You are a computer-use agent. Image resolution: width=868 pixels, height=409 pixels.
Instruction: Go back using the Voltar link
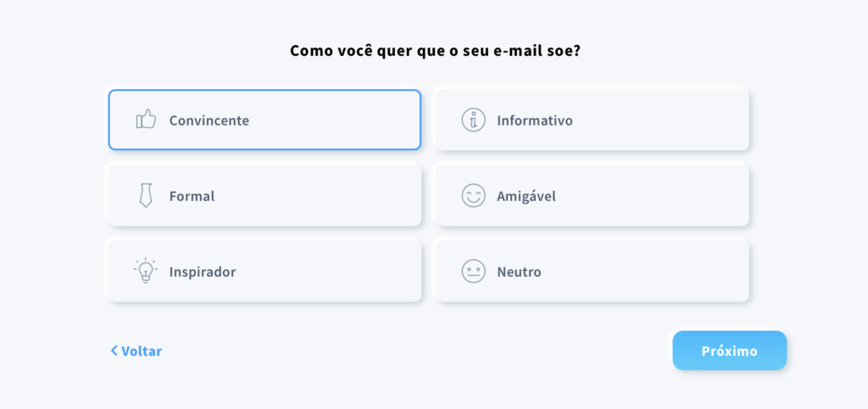pos(136,350)
